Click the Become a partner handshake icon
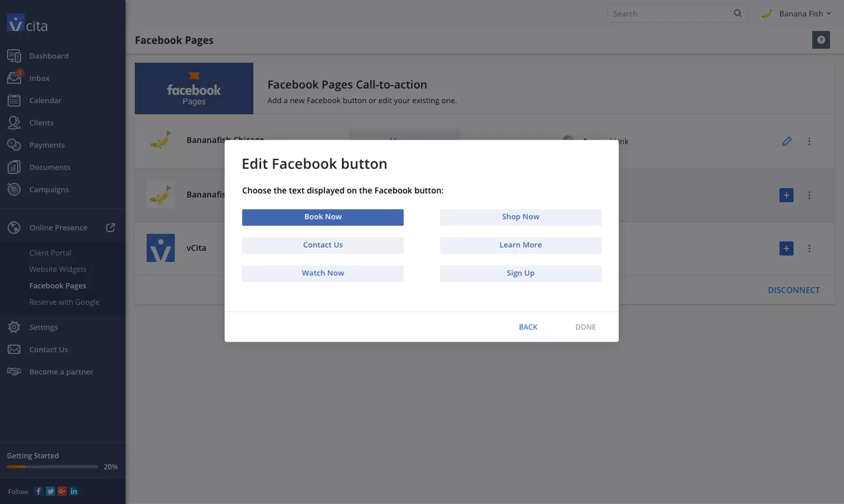 pos(14,372)
